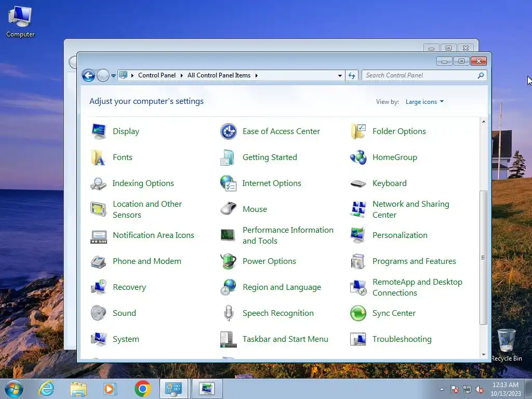Click the Speech Recognition microphone icon
The height and width of the screenshot is (399, 532).
click(229, 313)
